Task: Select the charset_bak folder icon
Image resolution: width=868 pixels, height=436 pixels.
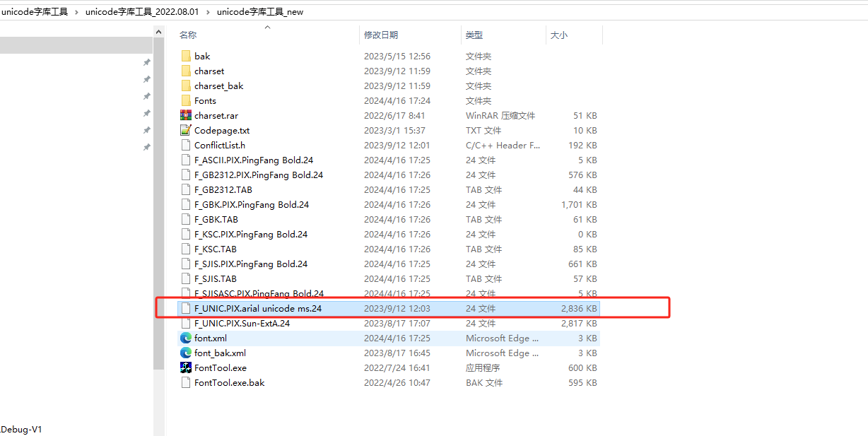Action: pos(186,86)
